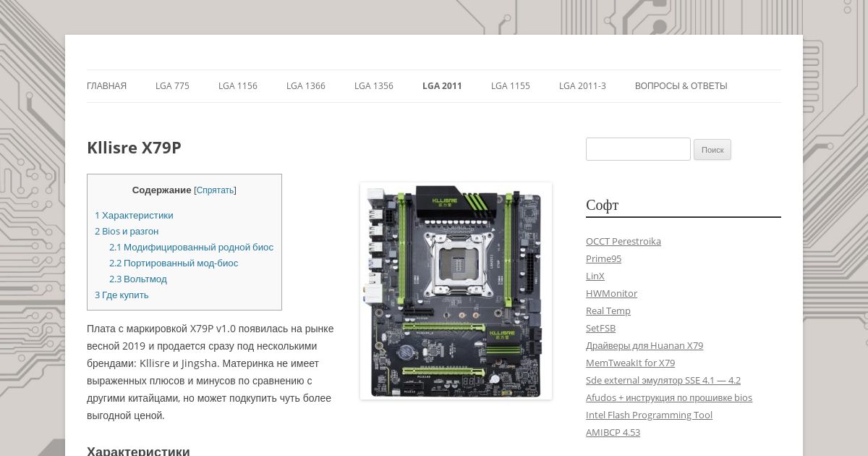This screenshot has width=868, height=456.
Task: Open the Real Temp link
Action: coord(608,311)
